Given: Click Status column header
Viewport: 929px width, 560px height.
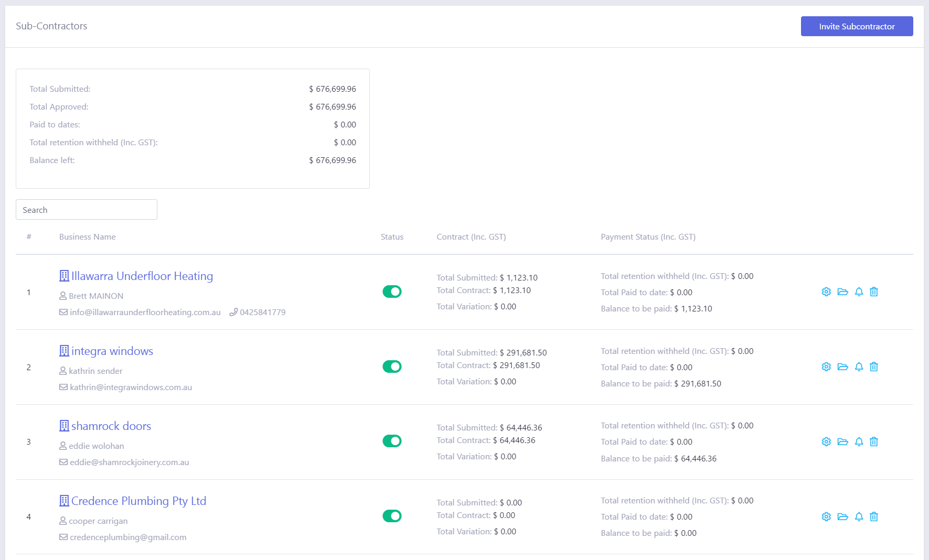Looking at the screenshot, I should (392, 237).
